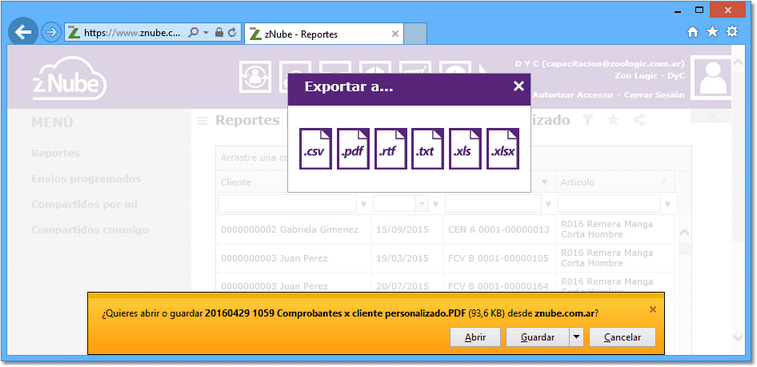Expand the Guardar dropdown arrow
Viewport: 757px width, 367px height.
point(576,337)
